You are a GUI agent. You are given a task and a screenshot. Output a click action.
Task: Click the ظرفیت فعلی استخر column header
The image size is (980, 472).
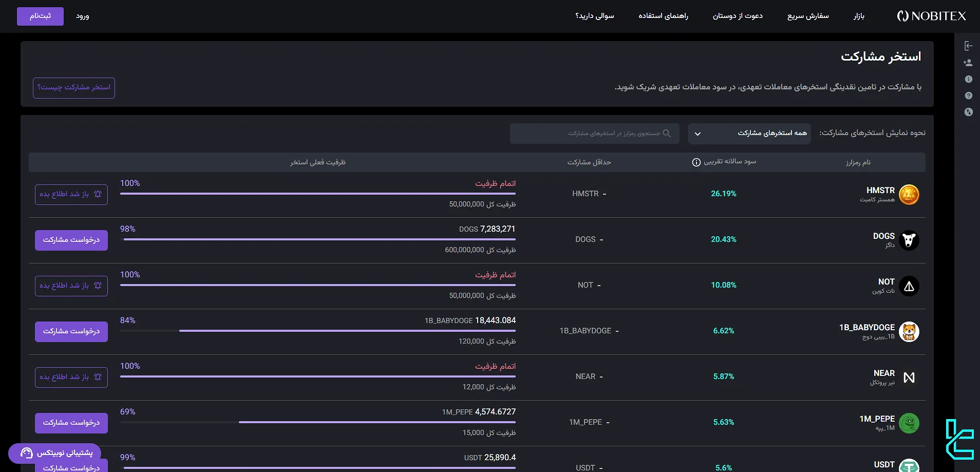(x=318, y=162)
